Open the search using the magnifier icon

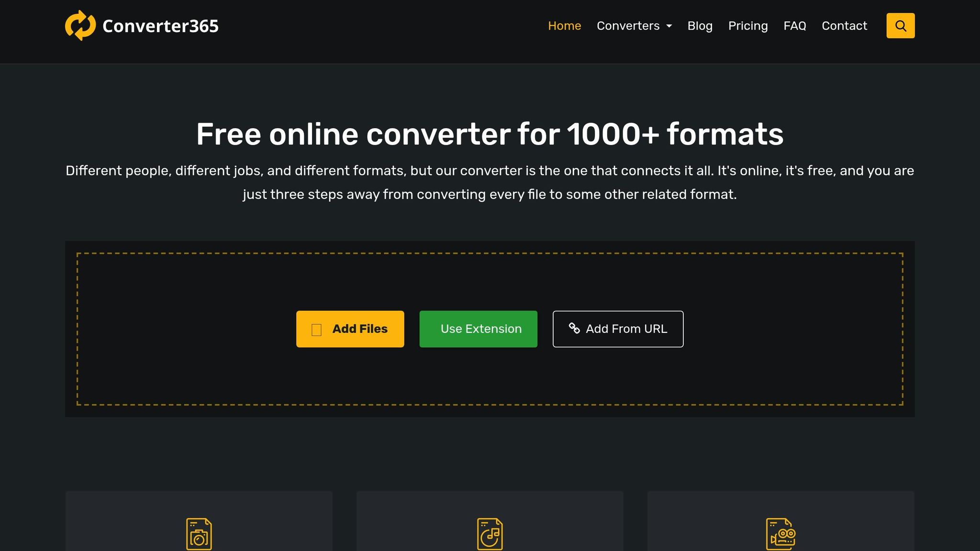901,25
